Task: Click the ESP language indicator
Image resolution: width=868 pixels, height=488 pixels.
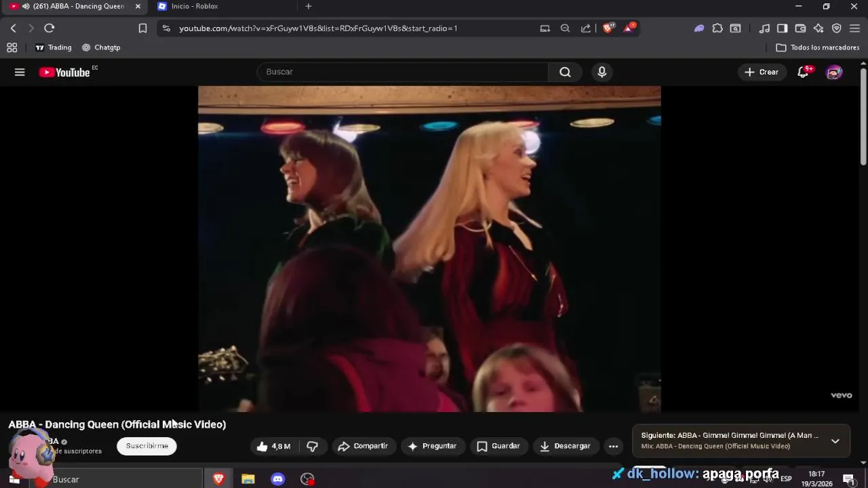Action: [x=786, y=479]
